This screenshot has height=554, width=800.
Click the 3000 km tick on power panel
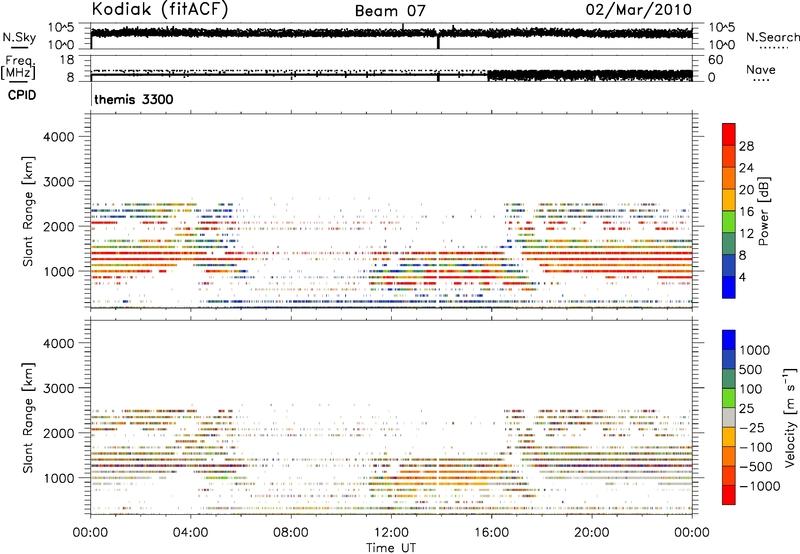(59, 182)
